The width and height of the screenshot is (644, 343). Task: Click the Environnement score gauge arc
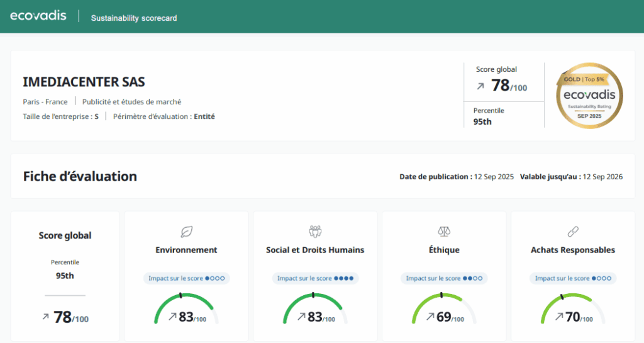point(186,296)
